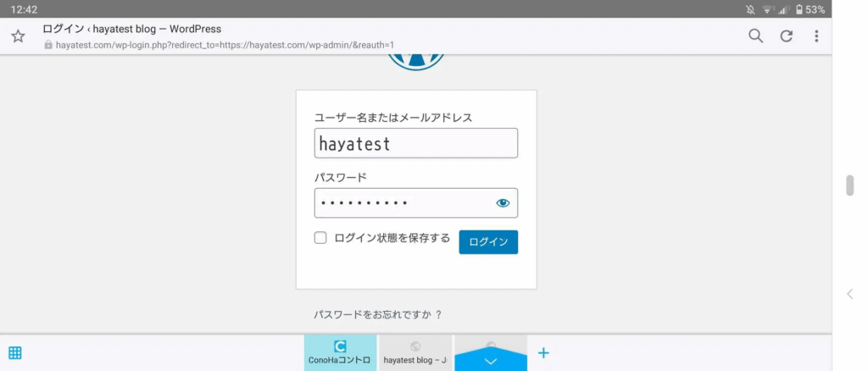868x371 pixels.
Task: Reload the page with the refresh icon
Action: 786,36
